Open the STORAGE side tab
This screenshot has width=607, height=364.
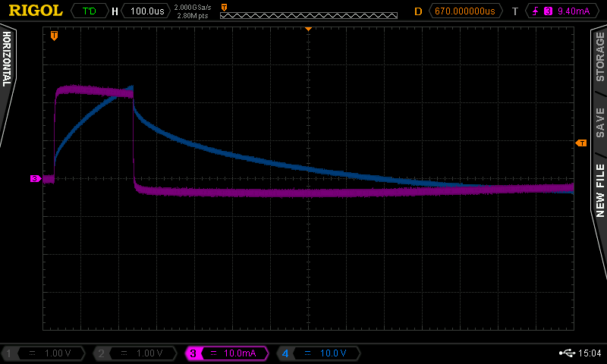coord(599,56)
